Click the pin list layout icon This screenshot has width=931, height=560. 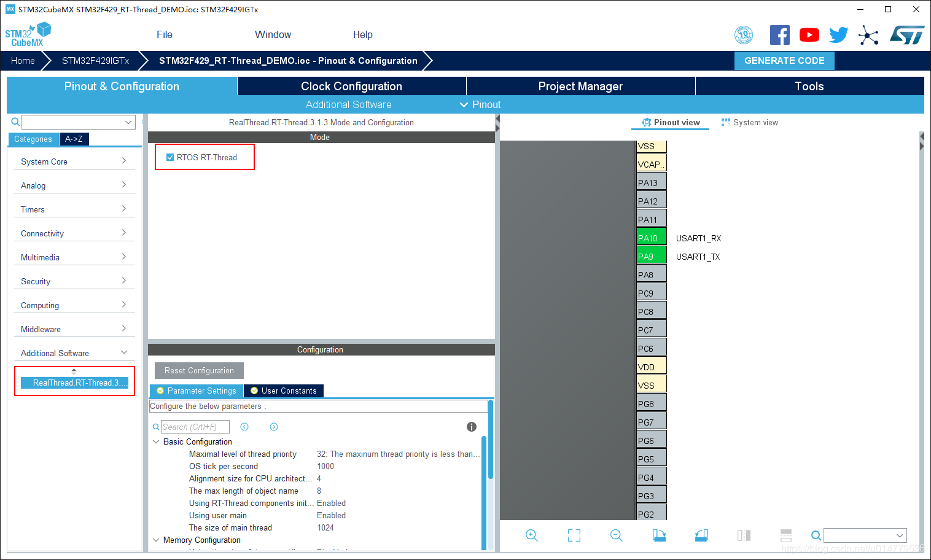point(786,535)
